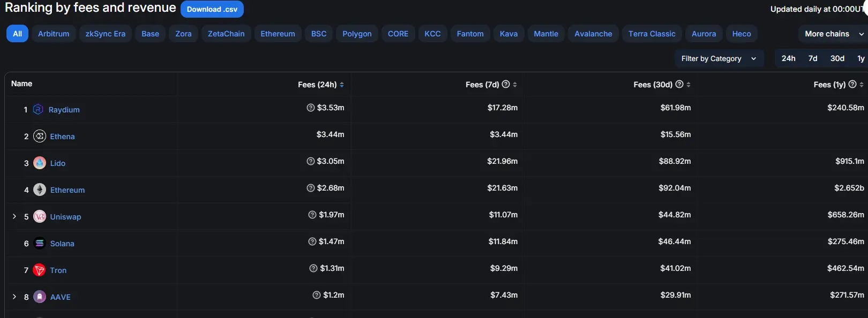Click Lido's $915.1m yearly fees value
The height and width of the screenshot is (318, 868).
850,161
